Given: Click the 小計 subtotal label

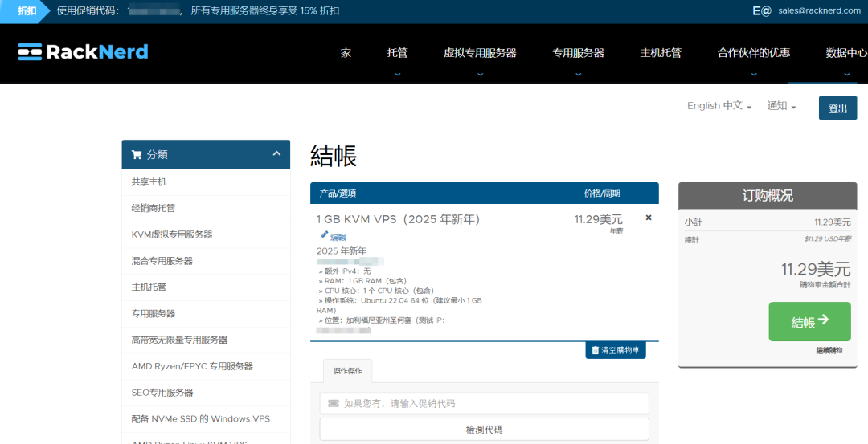Looking at the screenshot, I should pos(693,222).
